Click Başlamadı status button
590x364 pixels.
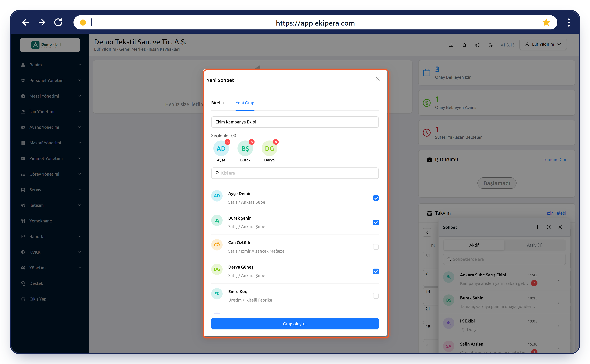(497, 183)
